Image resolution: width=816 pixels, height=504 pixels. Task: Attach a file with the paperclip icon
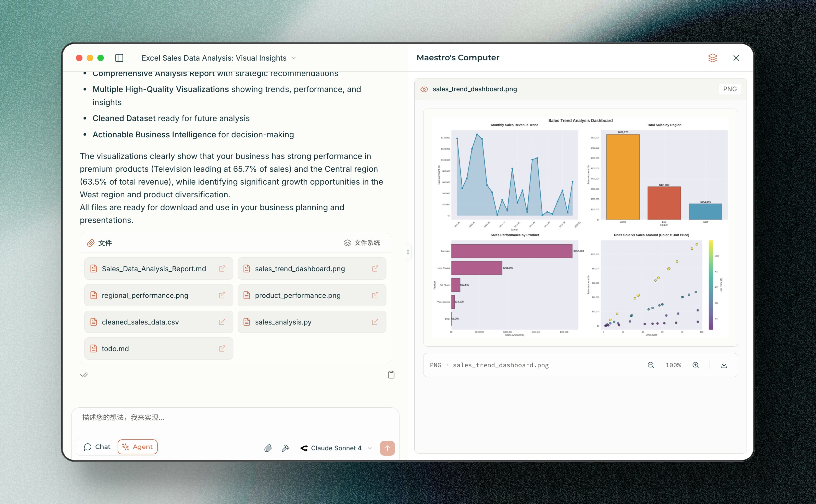pos(268,448)
